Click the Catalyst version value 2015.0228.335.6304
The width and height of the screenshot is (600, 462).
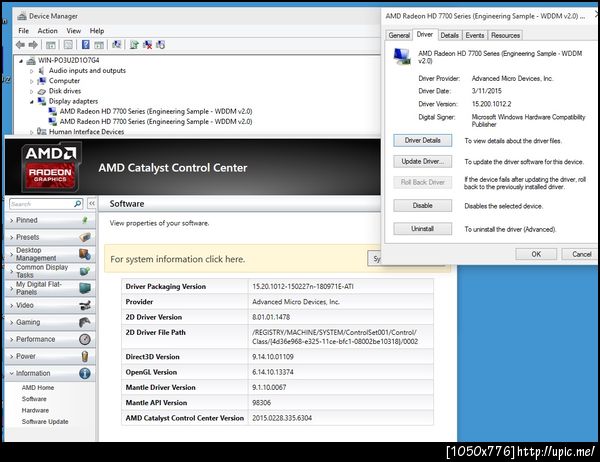click(282, 418)
